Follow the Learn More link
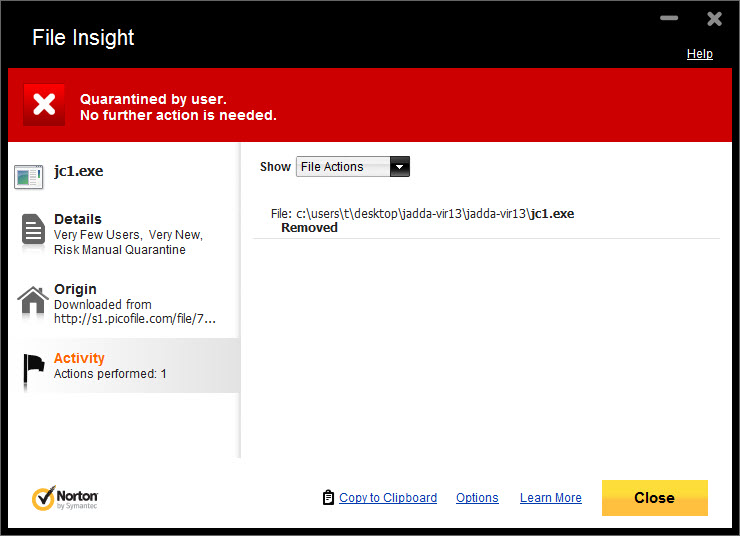The image size is (740, 536). [x=551, y=498]
